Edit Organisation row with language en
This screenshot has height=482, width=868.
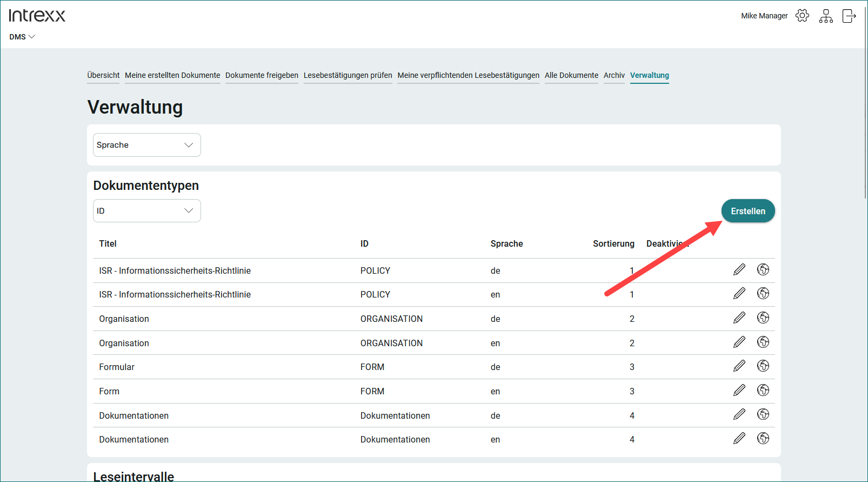point(739,342)
